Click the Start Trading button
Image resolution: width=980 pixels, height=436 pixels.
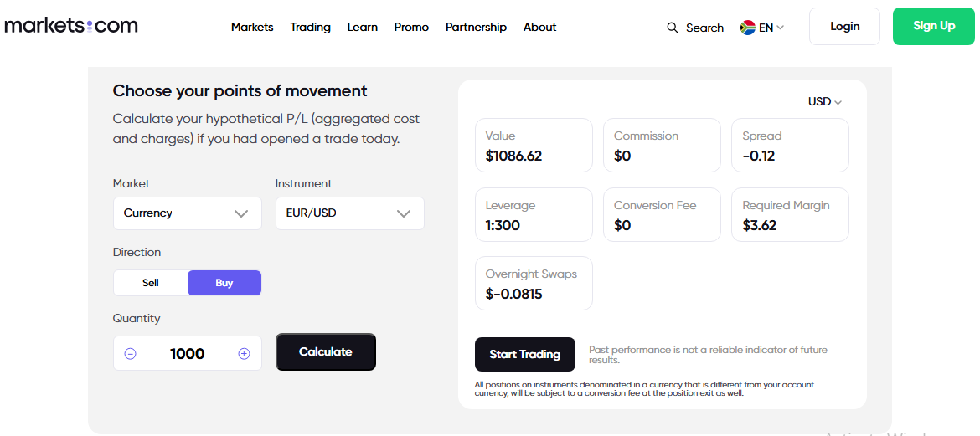[524, 354]
